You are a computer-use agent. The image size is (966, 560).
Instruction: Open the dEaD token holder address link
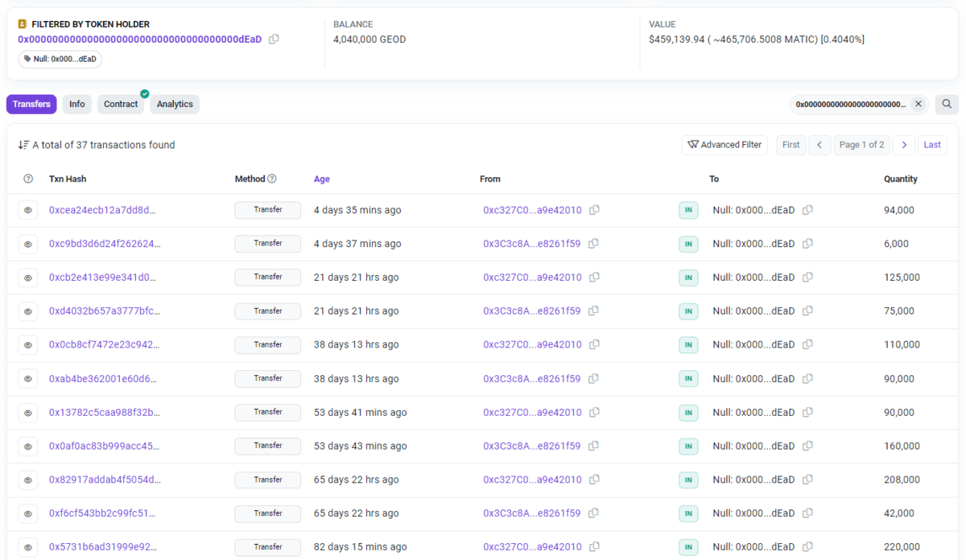140,39
